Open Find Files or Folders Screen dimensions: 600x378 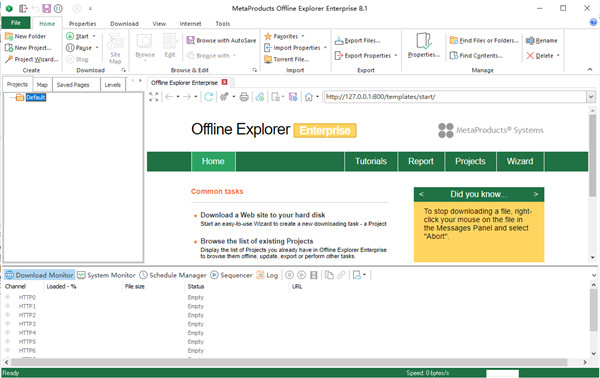[x=484, y=40]
